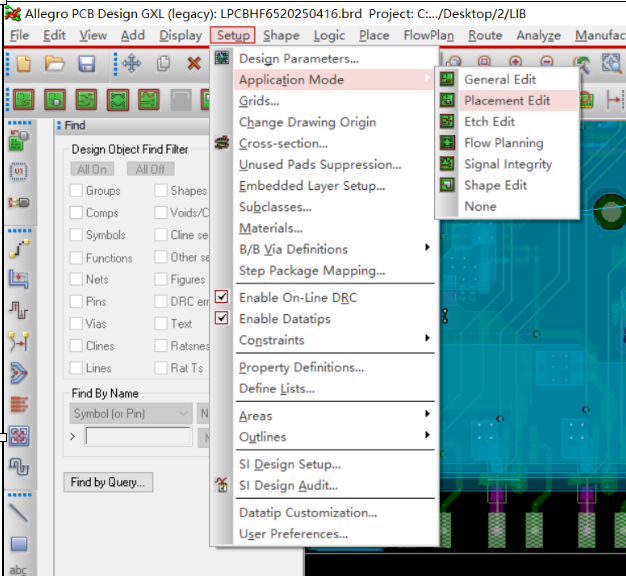Click the red-blue grid icon in left toolbar

[19, 435]
